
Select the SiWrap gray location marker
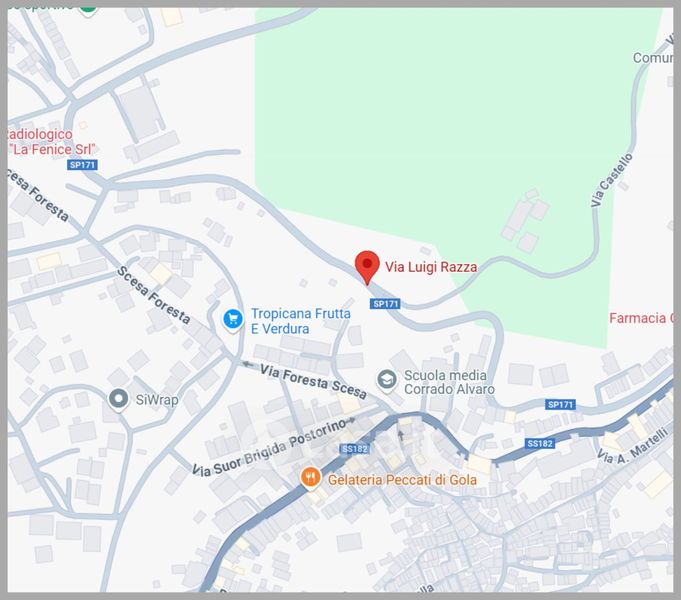(x=118, y=399)
